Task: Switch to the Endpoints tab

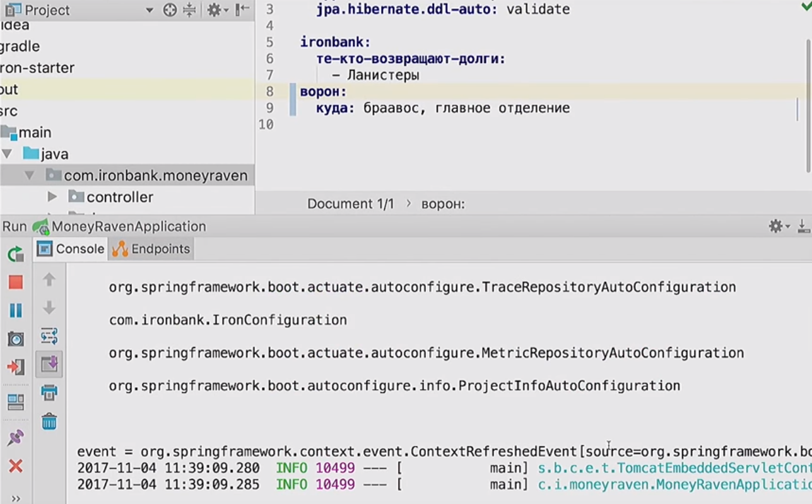Action: 151,249
